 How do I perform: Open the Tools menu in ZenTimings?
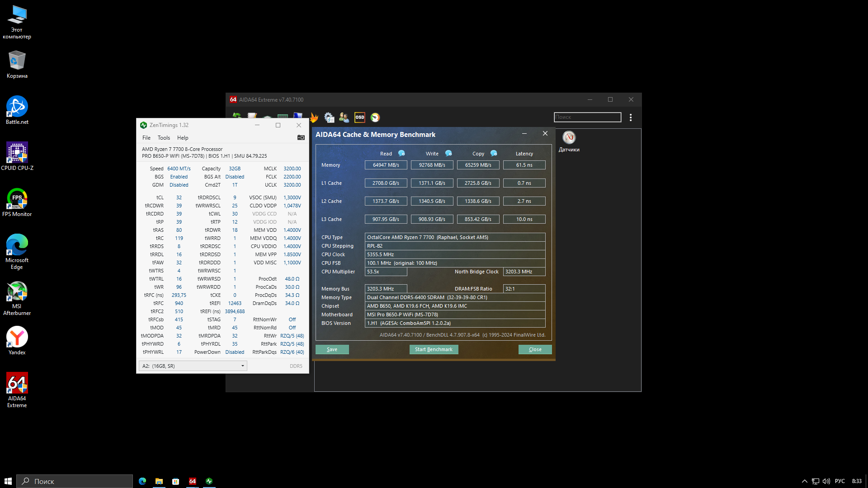point(164,138)
